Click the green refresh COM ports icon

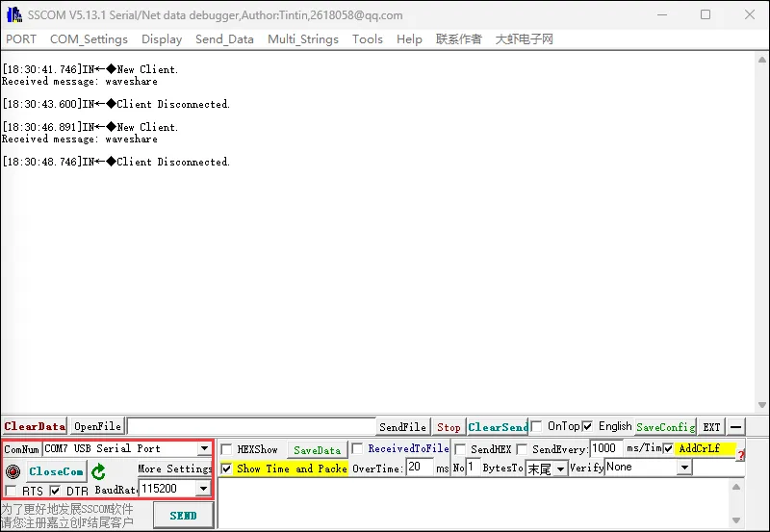point(98,471)
